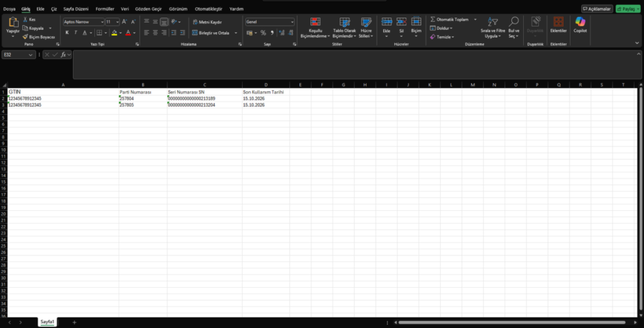This screenshot has width=644, height=328.
Task: Toggle italic (T) formatting
Action: point(75,33)
